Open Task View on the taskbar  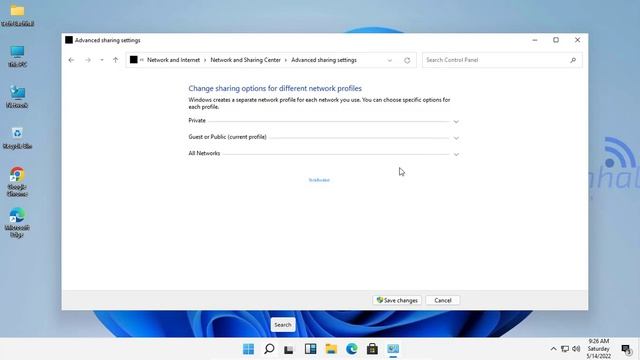(289, 349)
